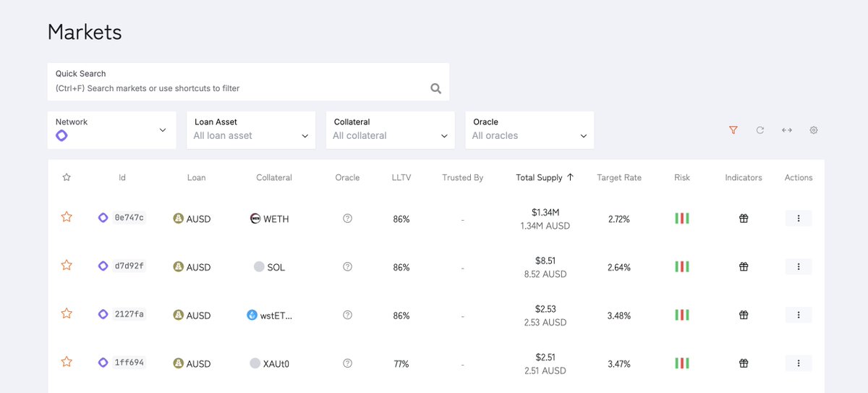Click network icon beside 2127fa id
The height and width of the screenshot is (393, 868).
[x=103, y=314]
